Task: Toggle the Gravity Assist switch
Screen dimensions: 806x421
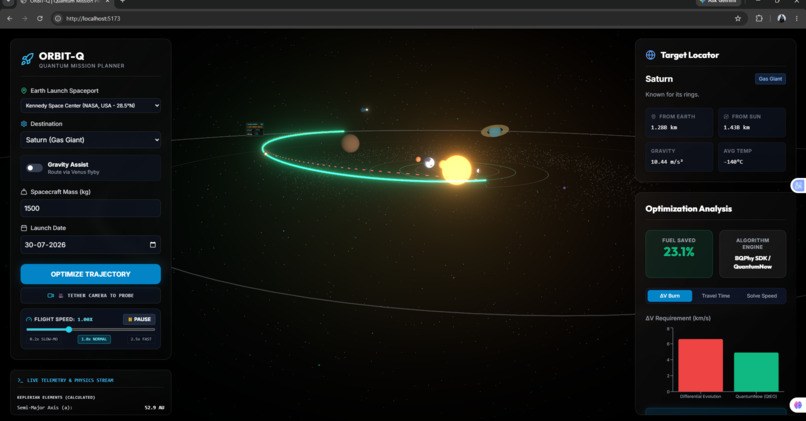Action: click(x=34, y=168)
